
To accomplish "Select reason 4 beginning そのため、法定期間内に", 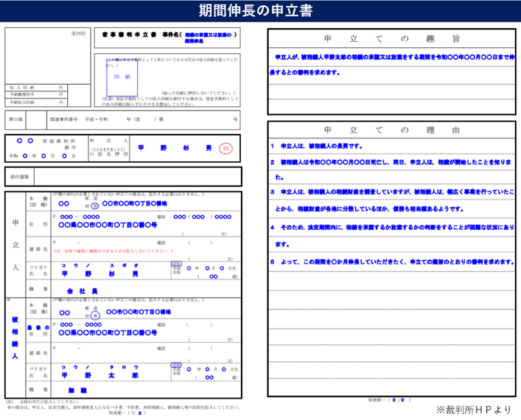I will [392, 236].
